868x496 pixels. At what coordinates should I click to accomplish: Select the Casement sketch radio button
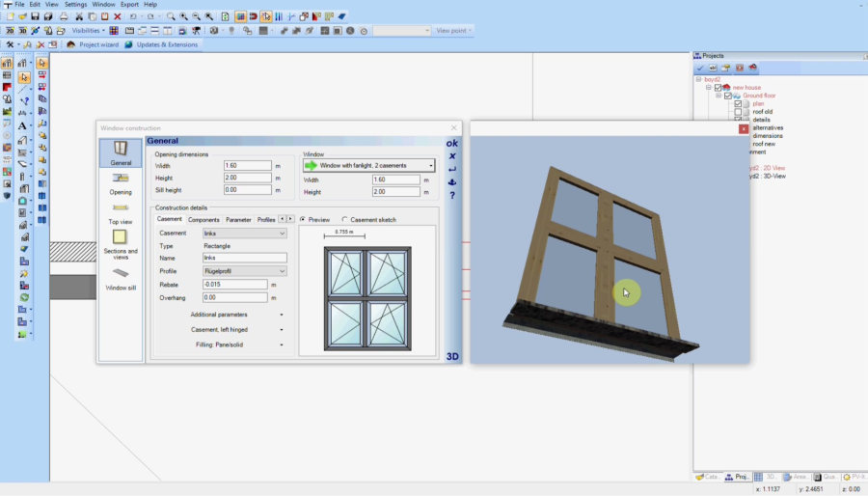pyautogui.click(x=345, y=220)
